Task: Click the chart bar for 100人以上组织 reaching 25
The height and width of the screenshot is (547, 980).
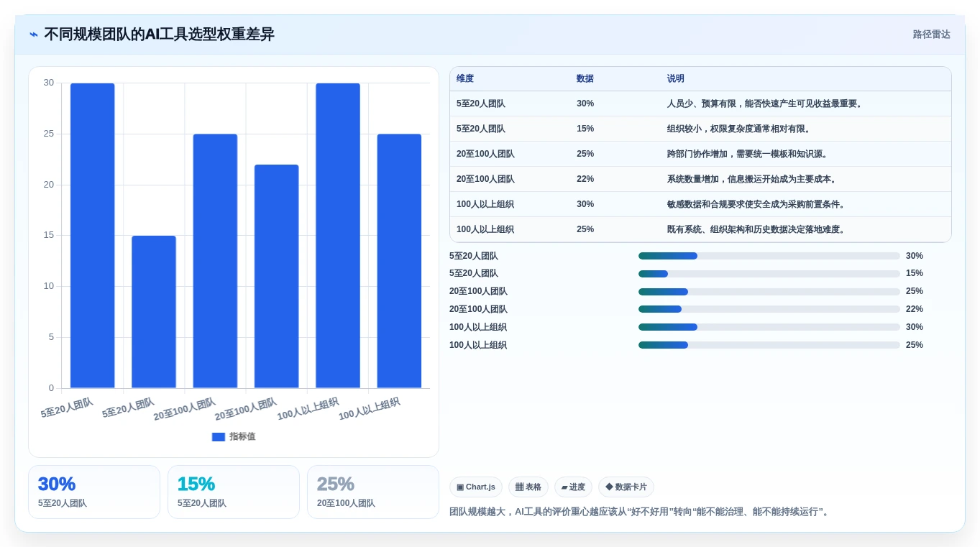Action: pyautogui.click(x=399, y=261)
